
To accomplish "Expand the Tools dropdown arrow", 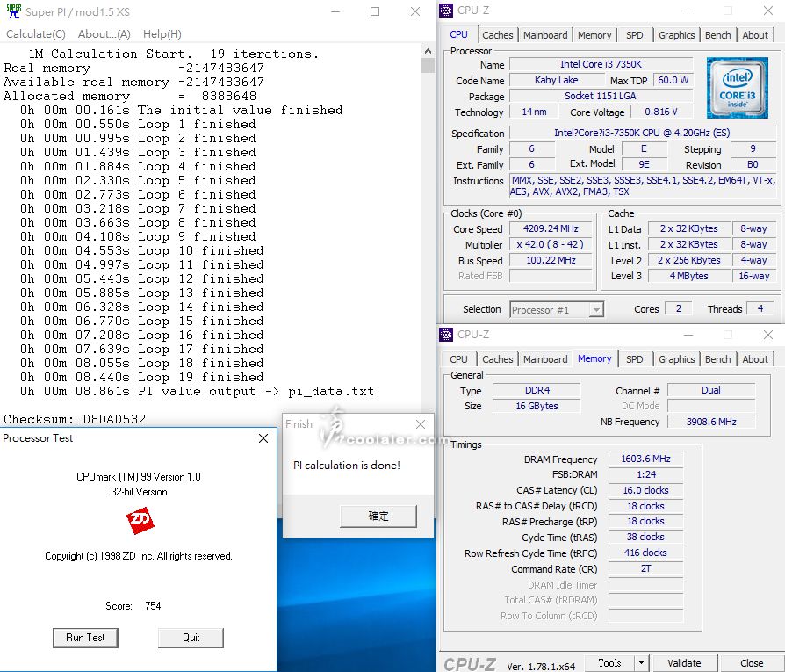I will [641, 663].
